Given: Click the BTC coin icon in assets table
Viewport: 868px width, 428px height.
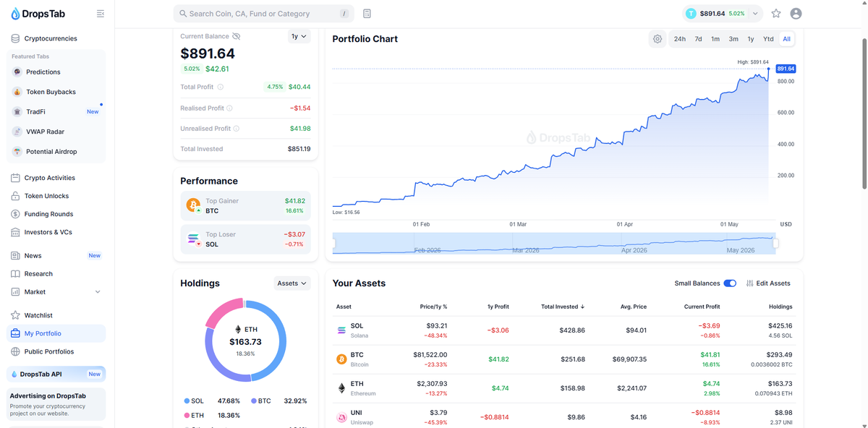Looking at the screenshot, I should [x=341, y=359].
